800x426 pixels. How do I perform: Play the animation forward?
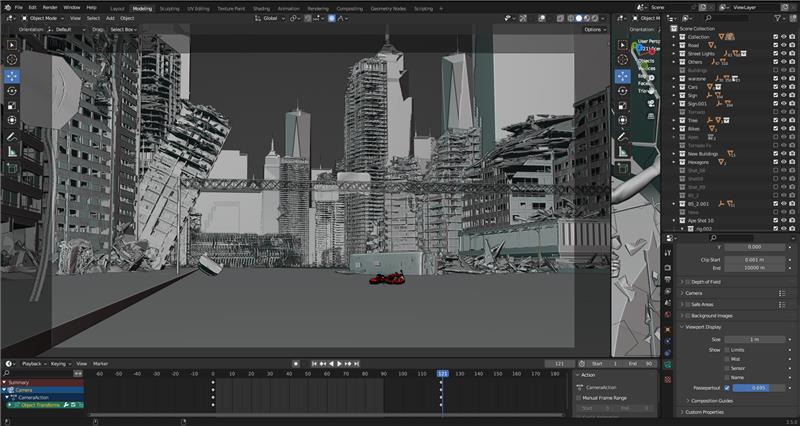point(339,364)
